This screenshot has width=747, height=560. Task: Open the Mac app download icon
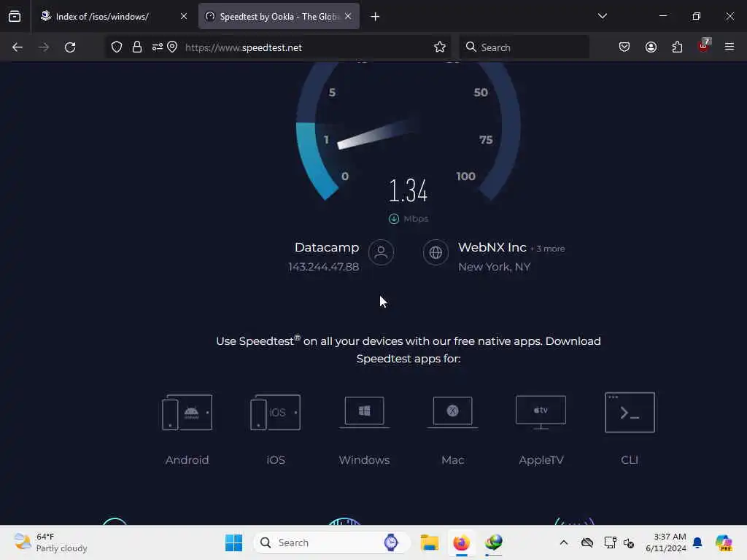[x=452, y=413]
